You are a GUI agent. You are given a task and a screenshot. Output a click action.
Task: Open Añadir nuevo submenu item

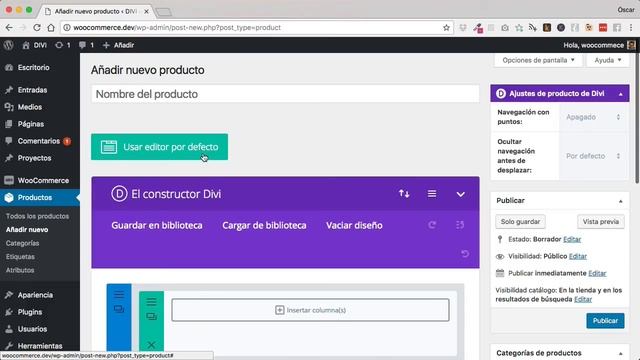click(27, 230)
